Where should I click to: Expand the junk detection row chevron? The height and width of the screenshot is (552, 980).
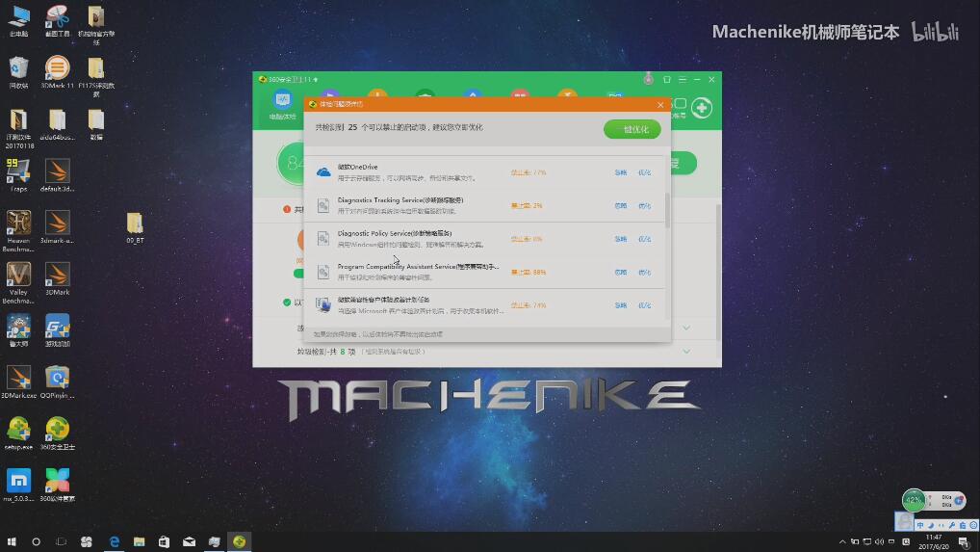(x=686, y=352)
